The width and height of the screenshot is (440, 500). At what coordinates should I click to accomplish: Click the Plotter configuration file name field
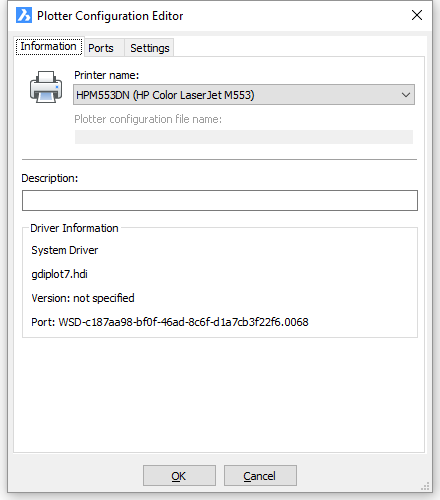244,137
